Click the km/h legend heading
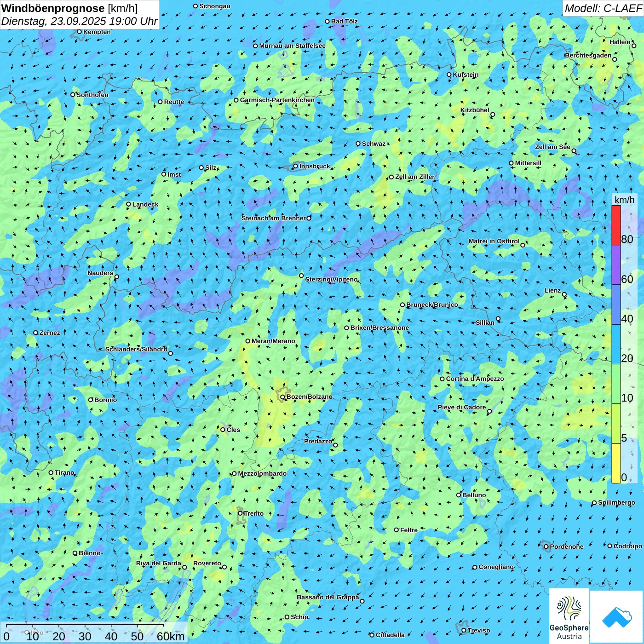Screen dimensions: 644x644 [x=624, y=200]
